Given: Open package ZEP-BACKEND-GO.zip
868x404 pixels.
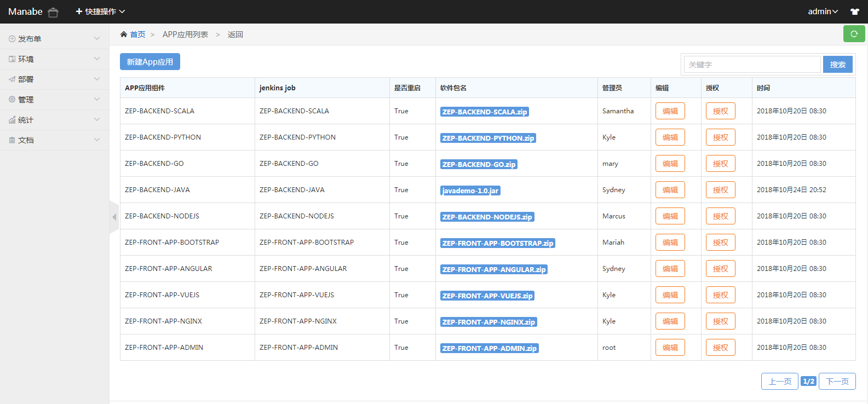Looking at the screenshot, I should (479, 164).
